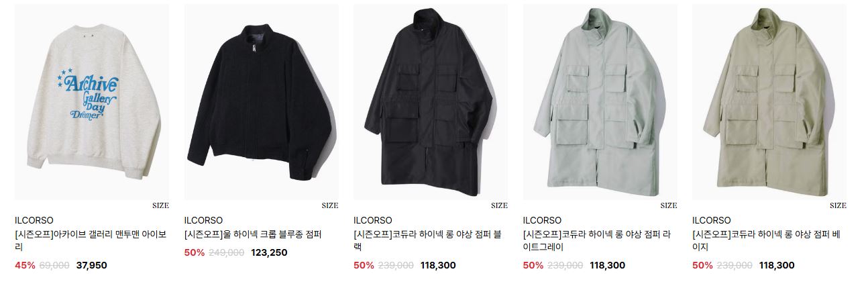Click SIZE under the black blouson jumper
Screen dimensions: 868x292
point(330,205)
